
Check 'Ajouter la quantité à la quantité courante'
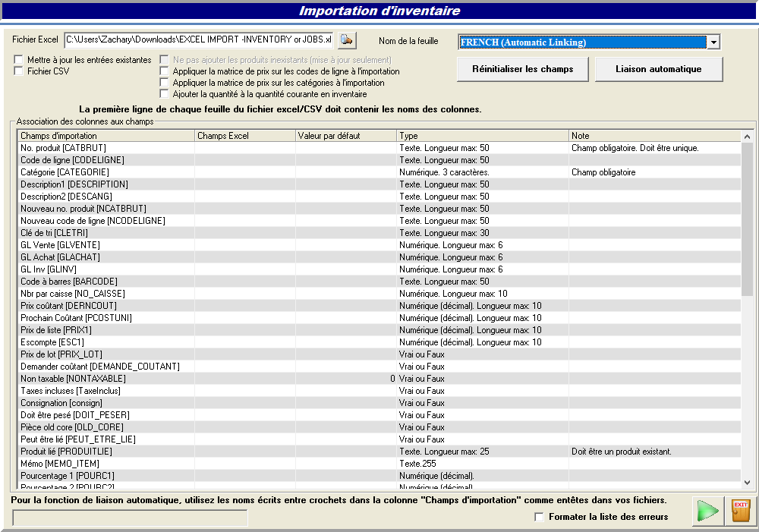tap(164, 94)
